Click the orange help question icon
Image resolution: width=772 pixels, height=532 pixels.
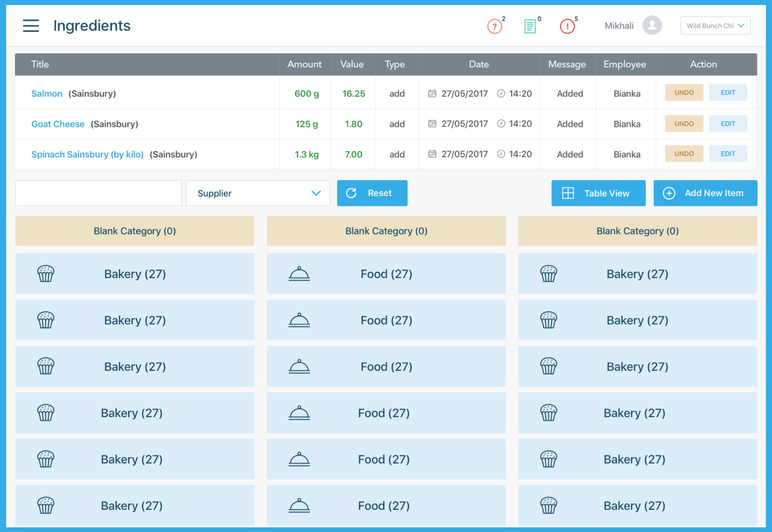(x=494, y=26)
